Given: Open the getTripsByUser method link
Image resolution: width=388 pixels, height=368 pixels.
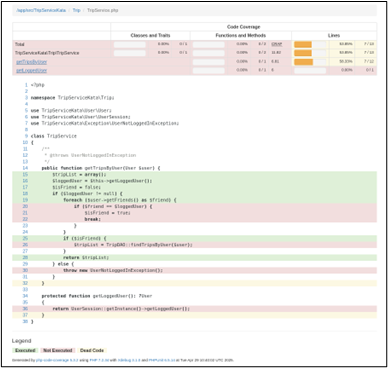Looking at the screenshot, I should 32,62.
